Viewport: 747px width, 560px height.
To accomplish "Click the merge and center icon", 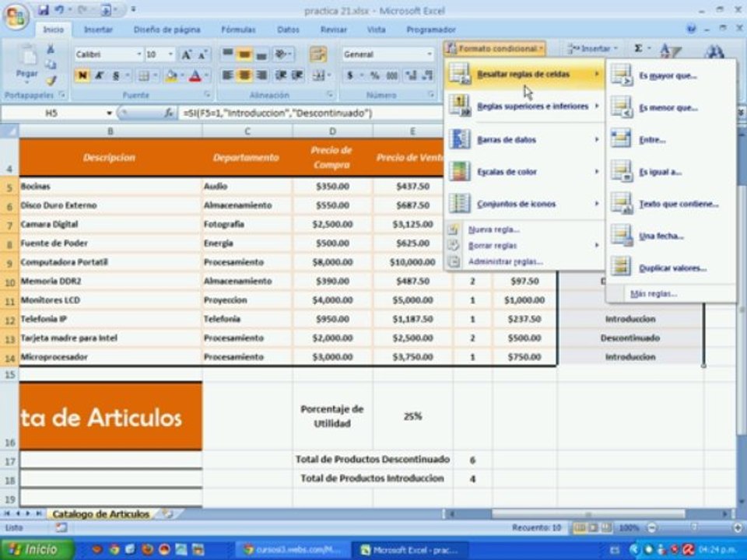I will (x=317, y=75).
